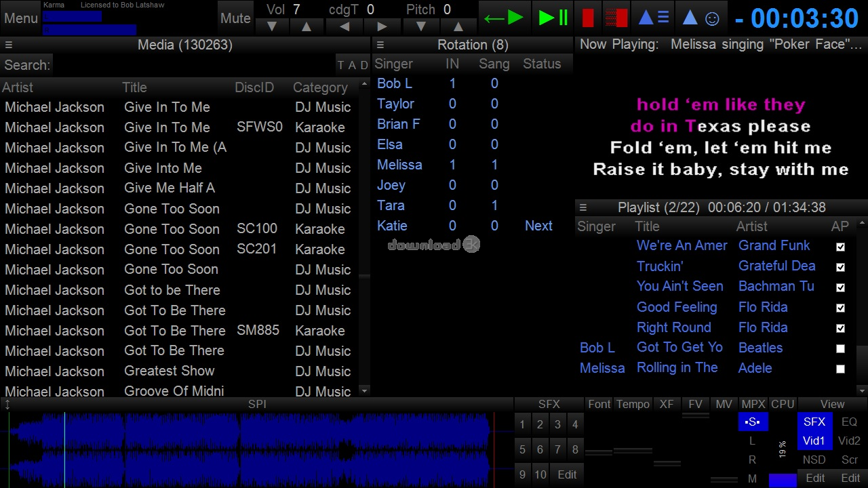Adjust the MV slider handle
The height and width of the screenshot is (488, 868).
click(724, 479)
